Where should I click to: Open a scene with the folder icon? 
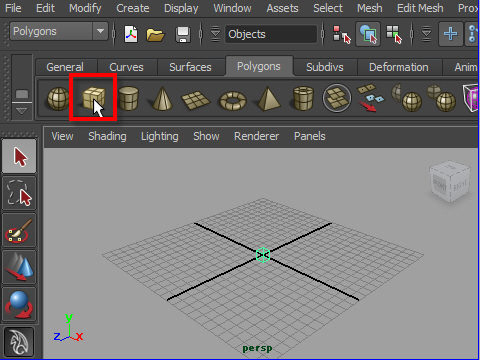pos(155,34)
